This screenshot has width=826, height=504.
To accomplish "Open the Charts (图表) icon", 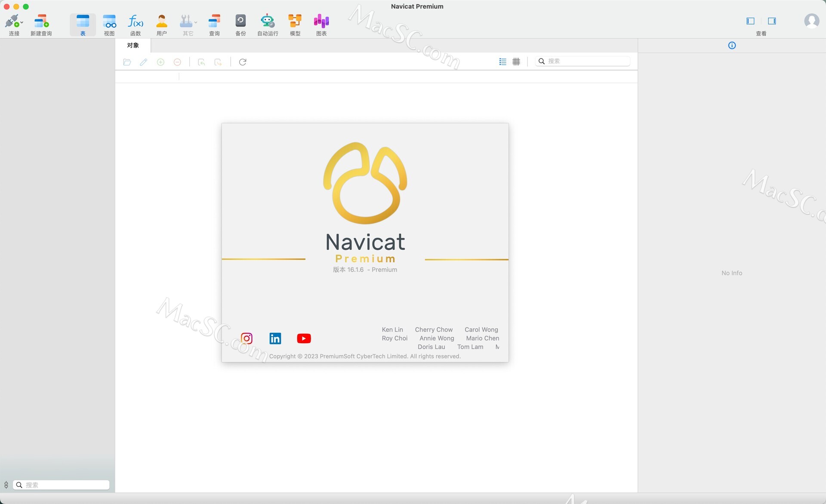I will (x=321, y=22).
